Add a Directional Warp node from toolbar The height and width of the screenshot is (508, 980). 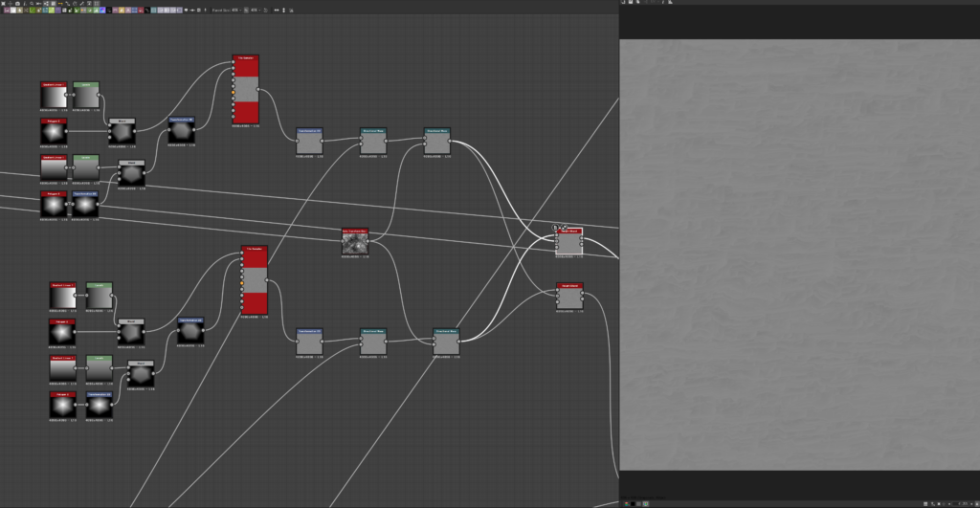click(x=45, y=10)
